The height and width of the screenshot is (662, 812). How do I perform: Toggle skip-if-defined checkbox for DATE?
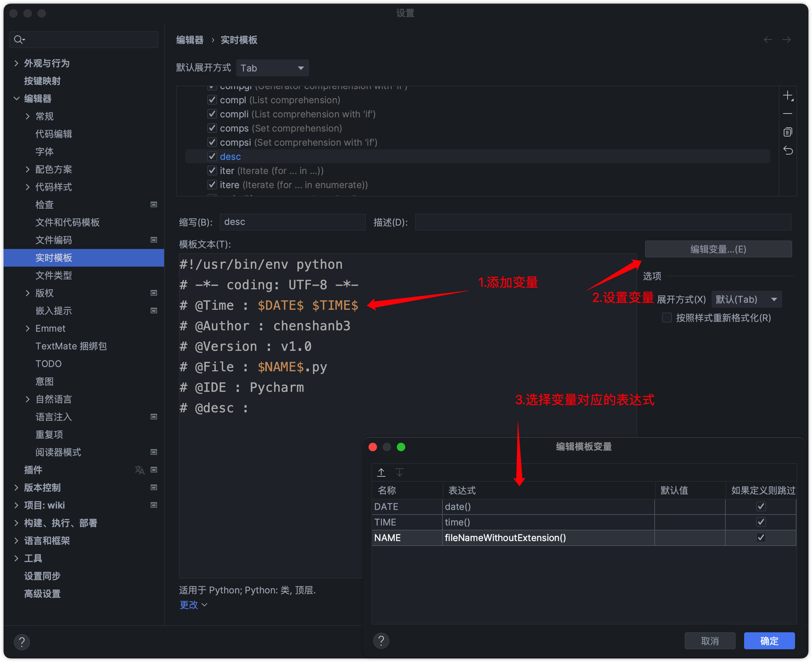761,506
